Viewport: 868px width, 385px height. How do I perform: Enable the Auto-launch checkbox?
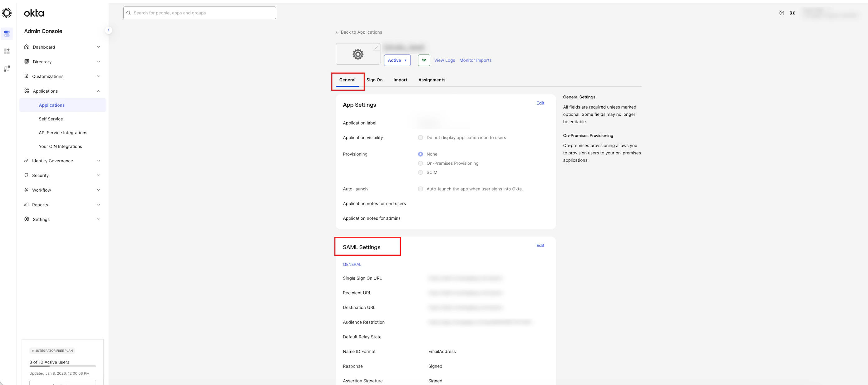click(420, 189)
